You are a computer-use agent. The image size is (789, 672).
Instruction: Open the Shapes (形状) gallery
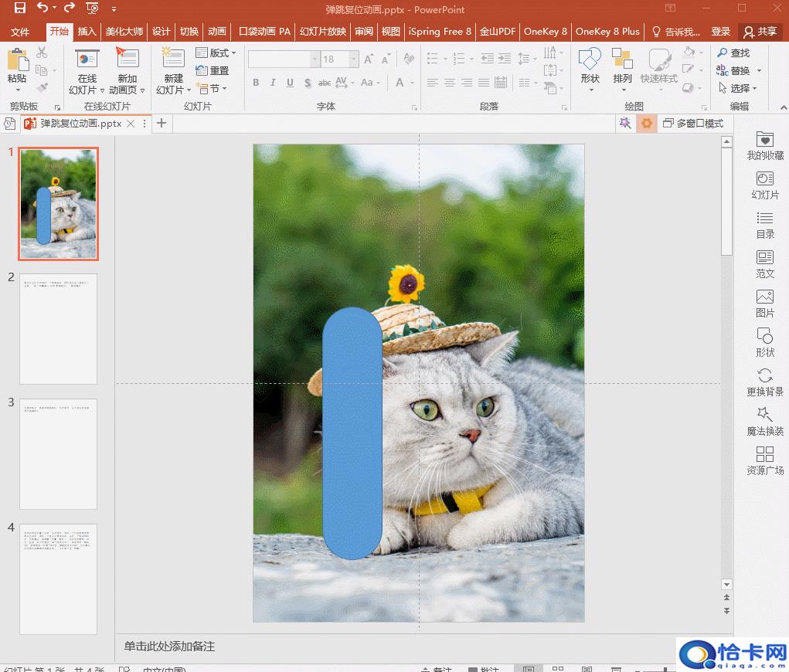[590, 59]
